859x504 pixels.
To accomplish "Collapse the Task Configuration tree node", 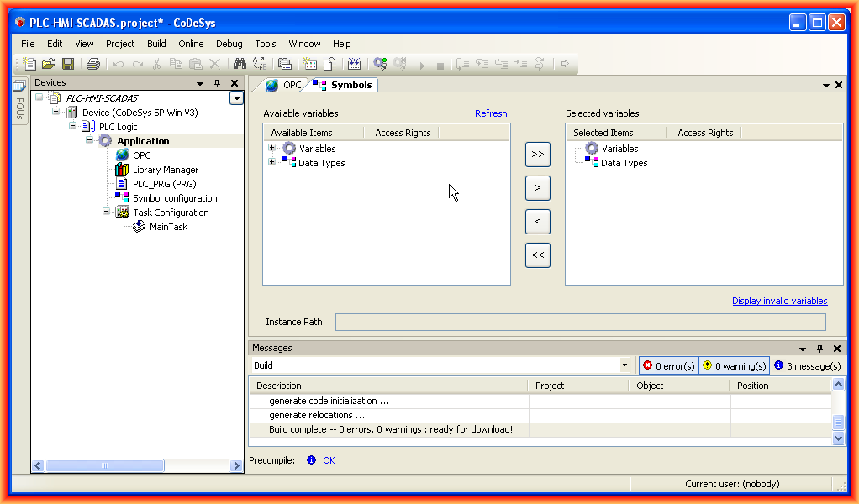I will coord(107,213).
